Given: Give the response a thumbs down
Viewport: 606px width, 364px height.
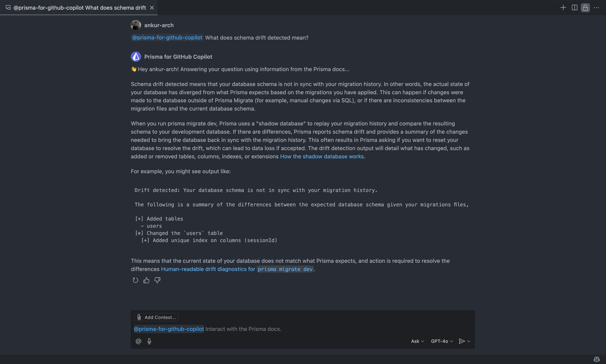Looking at the screenshot, I should tap(157, 280).
